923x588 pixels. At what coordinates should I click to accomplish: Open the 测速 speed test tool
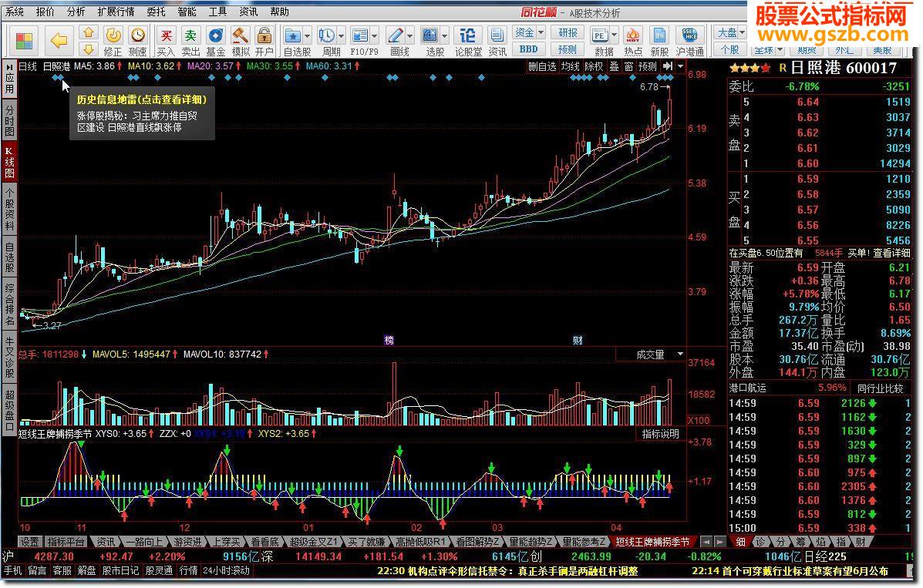tap(138, 41)
